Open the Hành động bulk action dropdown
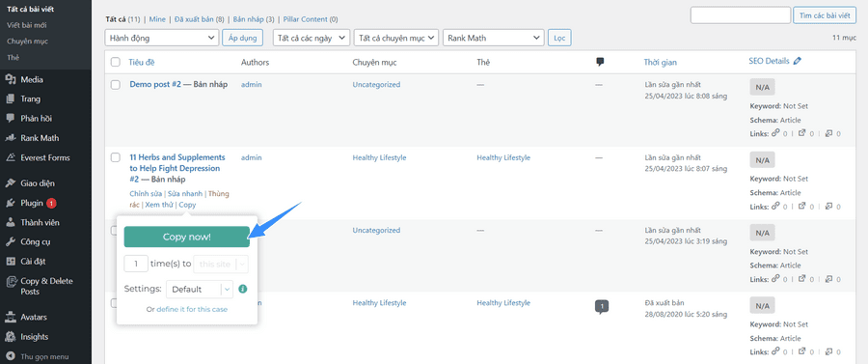Viewport: 868px width, 364px height. coord(161,38)
